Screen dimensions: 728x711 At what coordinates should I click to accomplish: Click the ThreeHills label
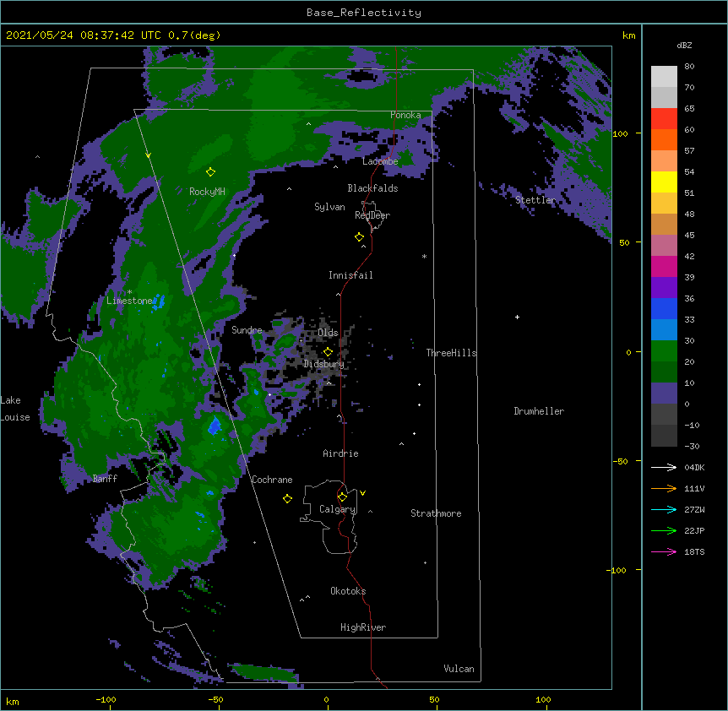pyautogui.click(x=451, y=353)
